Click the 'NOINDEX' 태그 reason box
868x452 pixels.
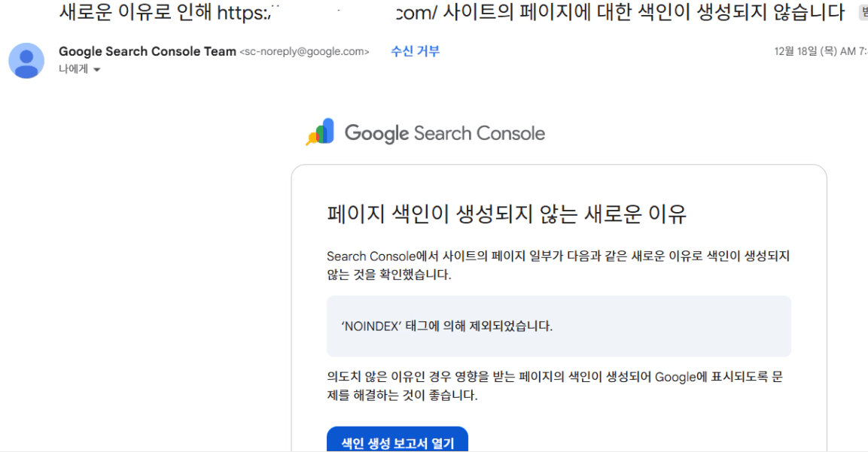(x=559, y=326)
